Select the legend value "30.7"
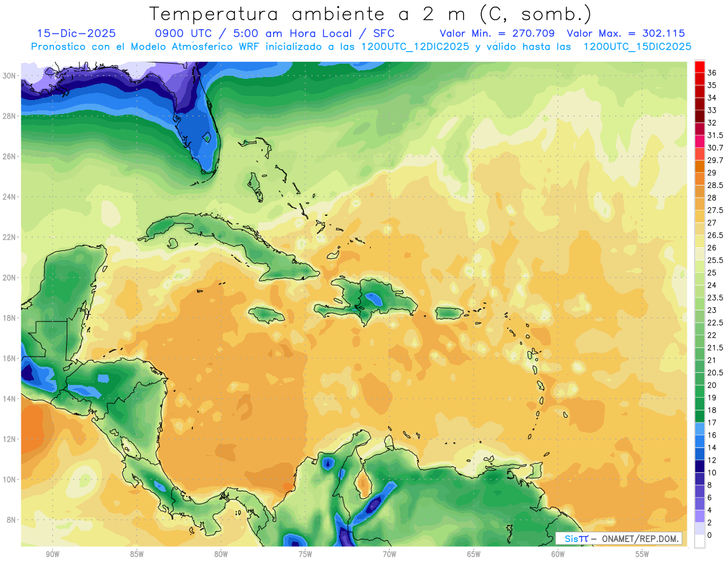728x562 pixels. 715,148
